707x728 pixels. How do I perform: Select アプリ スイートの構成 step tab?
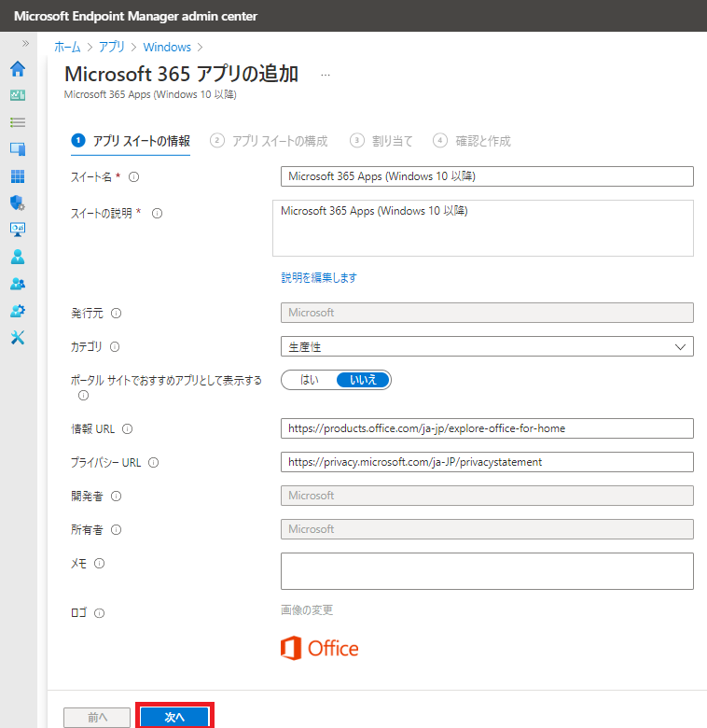pyautogui.click(x=269, y=141)
